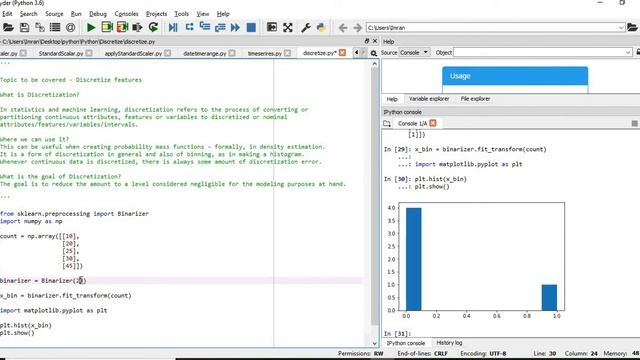Go forward with right arrow
Viewport: 640px width, 360px height.
point(358,28)
